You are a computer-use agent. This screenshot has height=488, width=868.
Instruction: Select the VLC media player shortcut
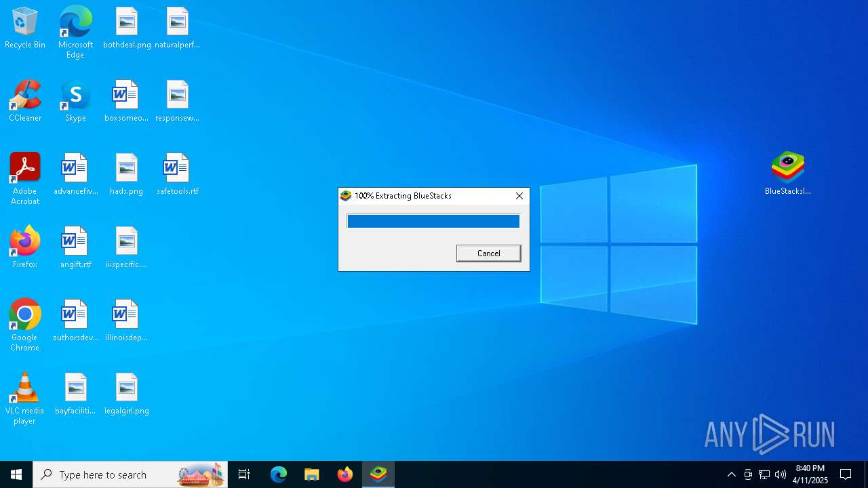click(25, 399)
